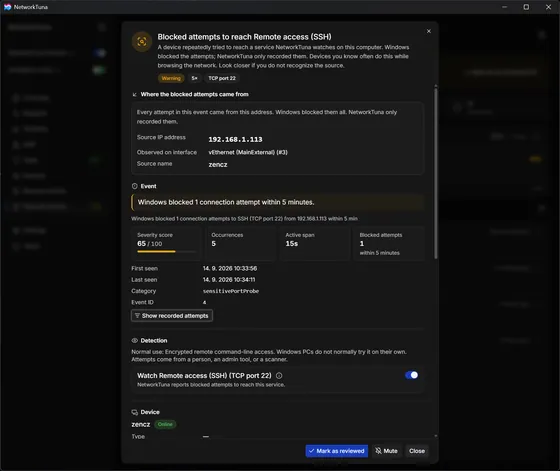Click the SSH alert scan icon

coord(142,42)
